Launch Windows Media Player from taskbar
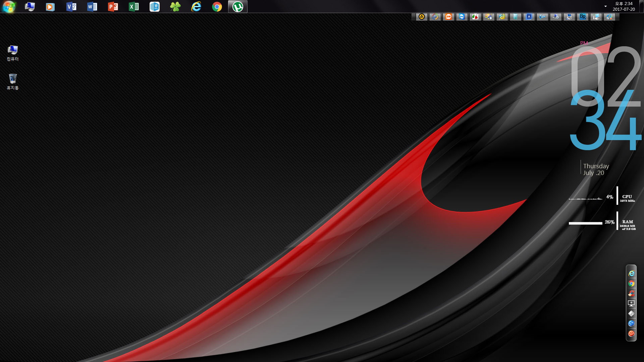644x362 pixels. click(50, 6)
